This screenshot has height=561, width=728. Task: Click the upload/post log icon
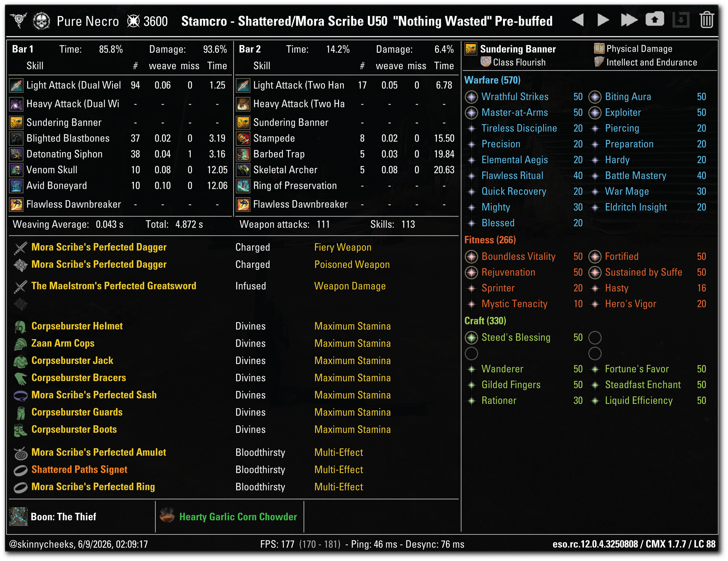[x=655, y=19]
